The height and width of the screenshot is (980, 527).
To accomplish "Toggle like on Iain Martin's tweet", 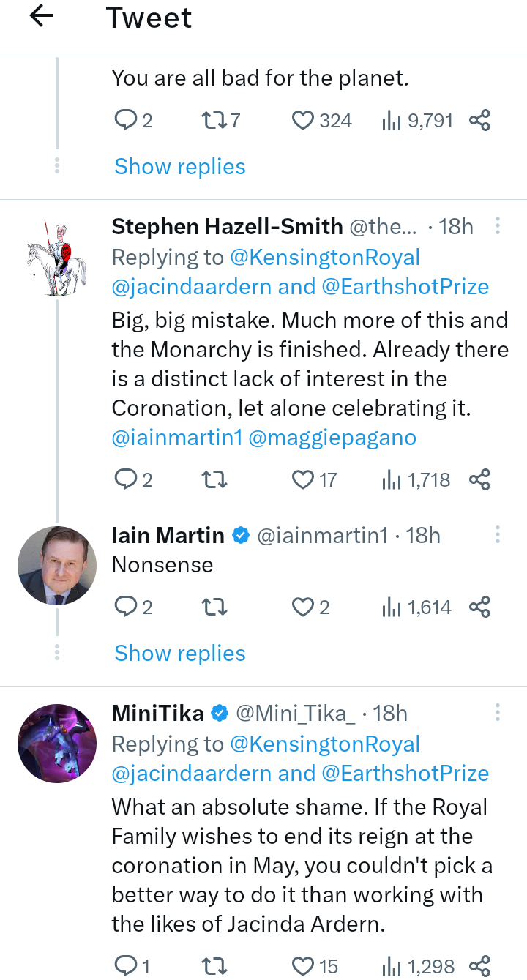I will (x=303, y=607).
